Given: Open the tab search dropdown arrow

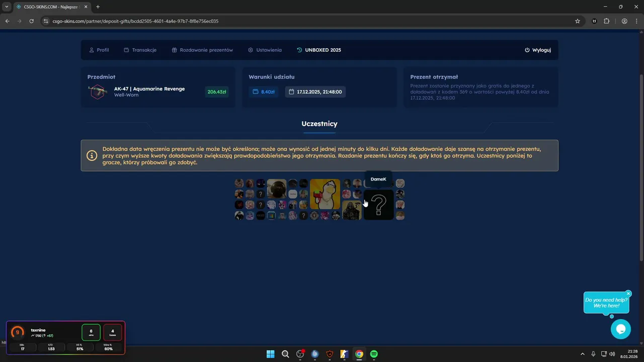Looking at the screenshot, I should coord(7,7).
